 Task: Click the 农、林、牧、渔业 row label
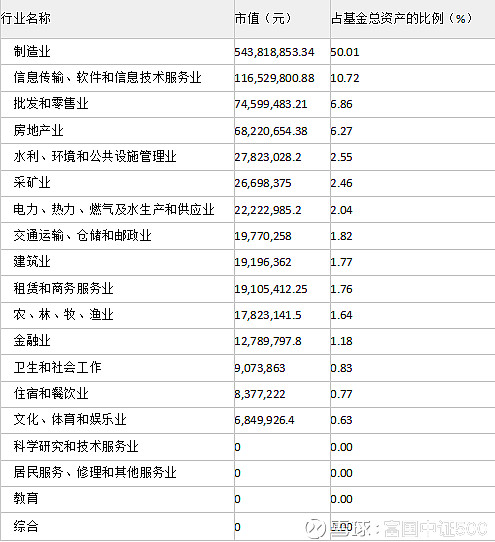tap(64, 314)
